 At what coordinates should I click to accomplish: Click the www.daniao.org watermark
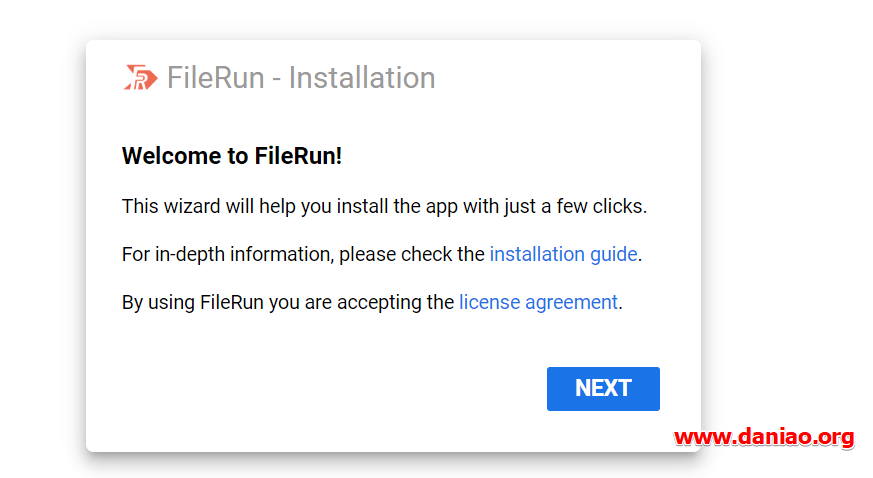[x=764, y=437]
